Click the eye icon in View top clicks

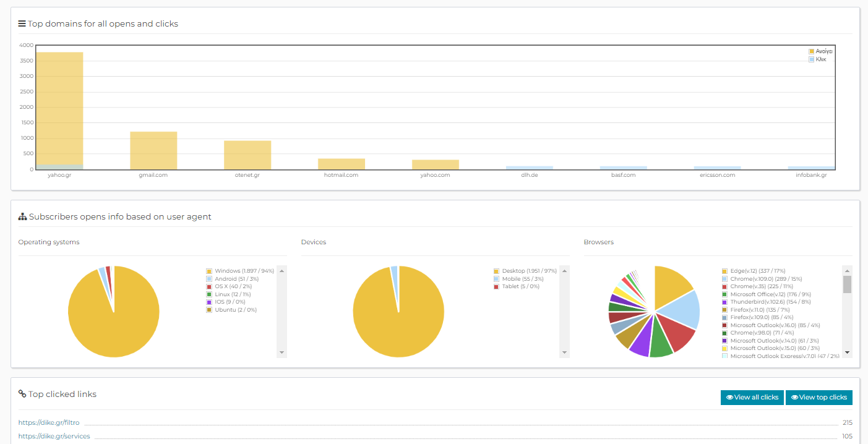pyautogui.click(x=794, y=398)
